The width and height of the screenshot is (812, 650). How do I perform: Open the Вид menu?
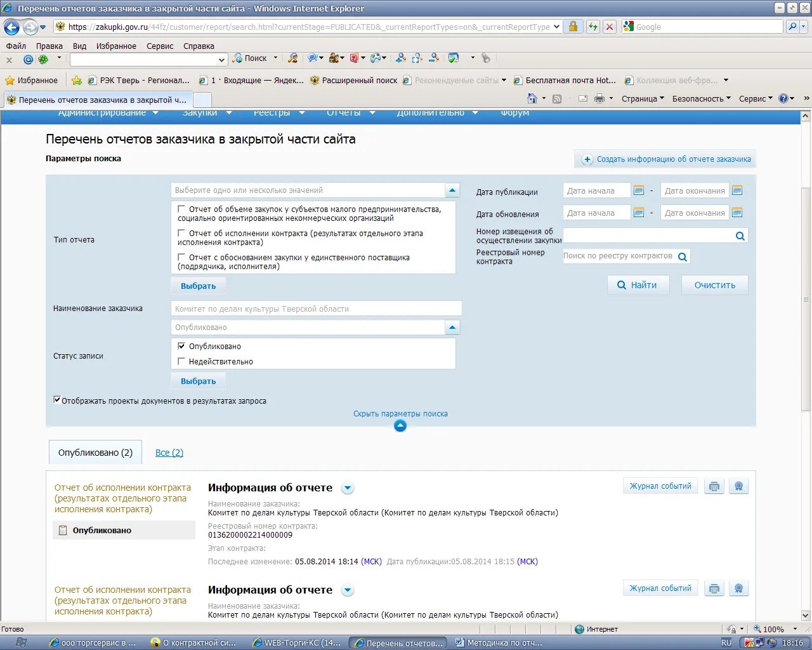79,46
